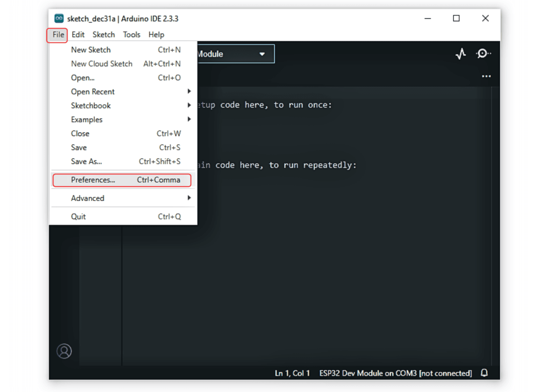Viewport: 537px width, 392px height.
Task: Open the Help menu
Action: click(x=156, y=35)
